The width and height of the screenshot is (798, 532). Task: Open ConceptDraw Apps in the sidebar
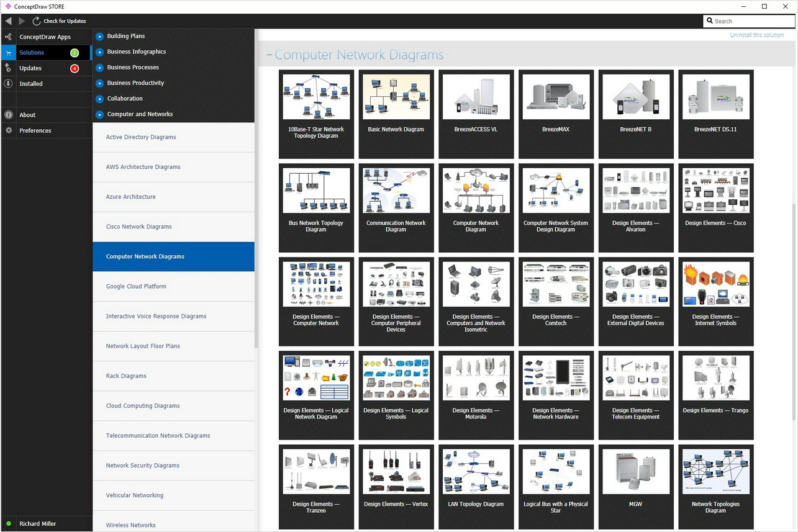point(46,37)
